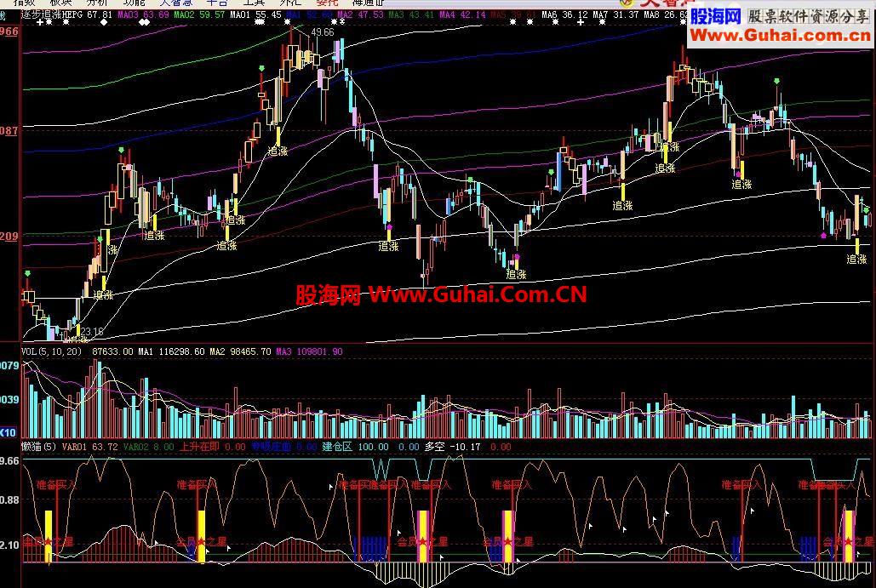Screen dimensions: 876x588
Task: Select the volume MA2 98465.70 value
Action: coord(240,351)
